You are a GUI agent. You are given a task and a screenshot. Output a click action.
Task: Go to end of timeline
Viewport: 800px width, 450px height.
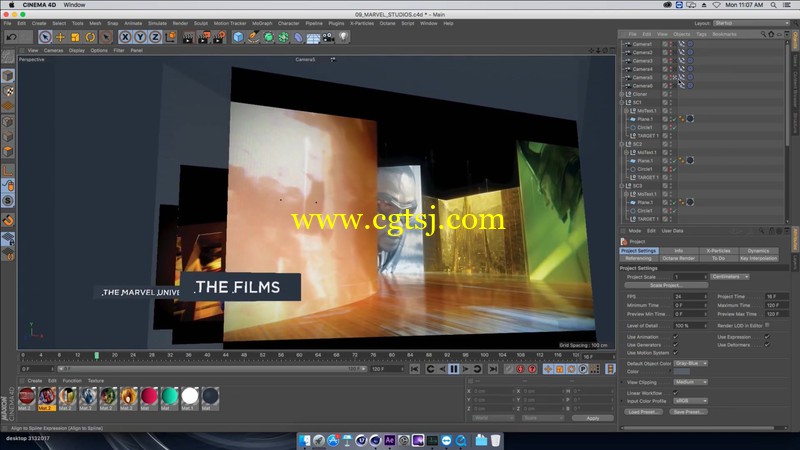pyautogui.click(x=492, y=369)
